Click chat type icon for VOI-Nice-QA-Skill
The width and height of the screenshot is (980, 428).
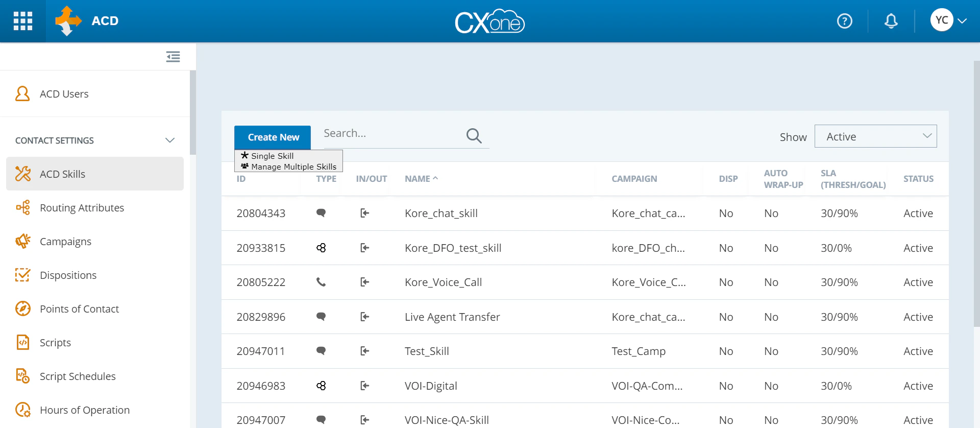coord(321,420)
